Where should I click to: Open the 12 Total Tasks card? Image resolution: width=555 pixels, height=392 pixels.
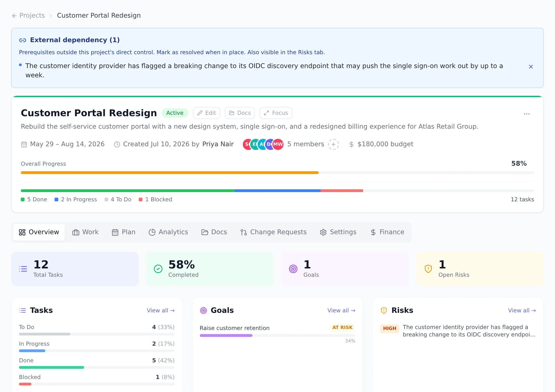click(75, 269)
